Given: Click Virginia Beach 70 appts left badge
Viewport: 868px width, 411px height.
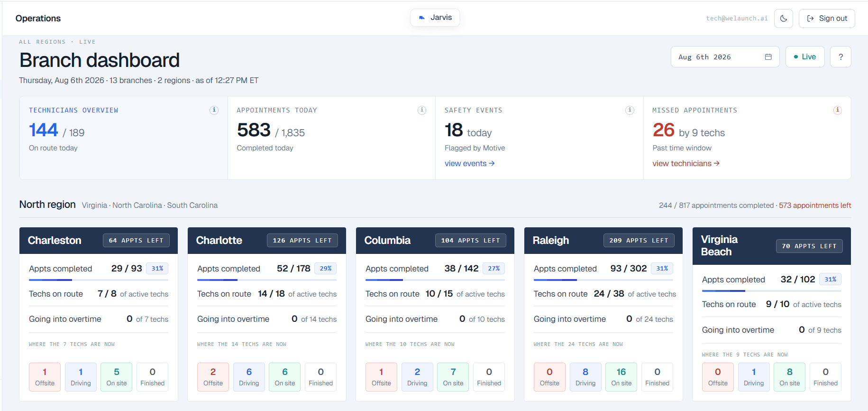Looking at the screenshot, I should click(809, 246).
